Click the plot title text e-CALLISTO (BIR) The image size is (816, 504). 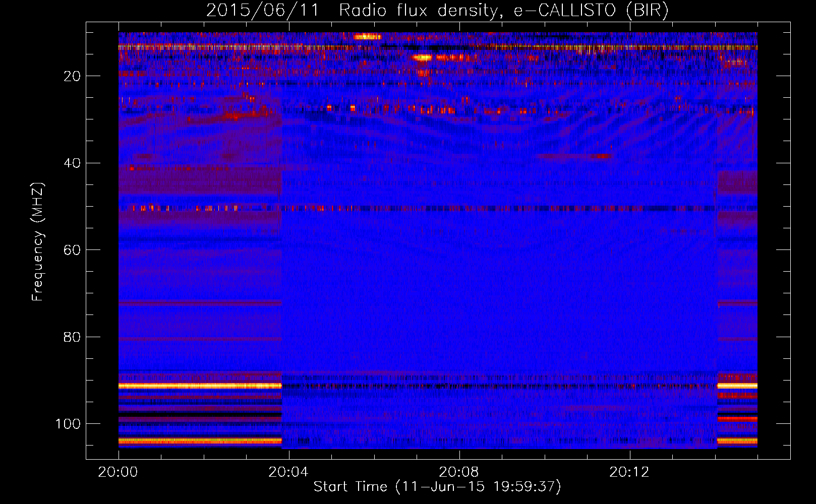(x=591, y=11)
